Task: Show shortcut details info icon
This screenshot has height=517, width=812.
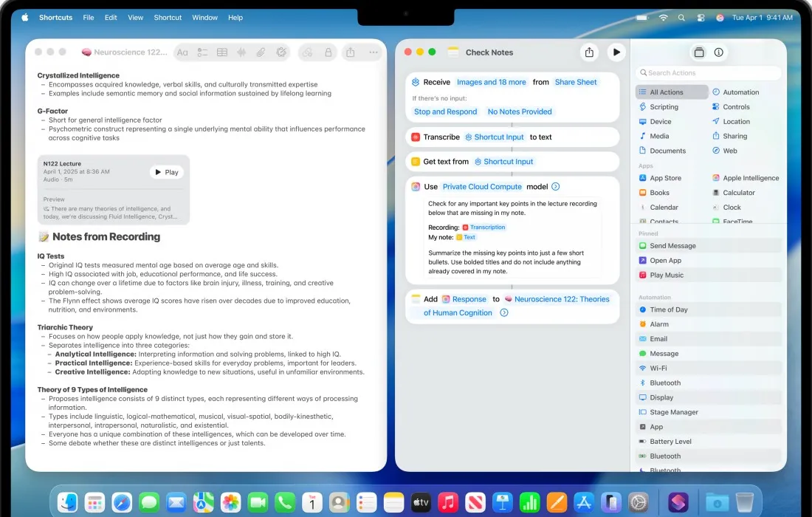Action: pyautogui.click(x=718, y=52)
